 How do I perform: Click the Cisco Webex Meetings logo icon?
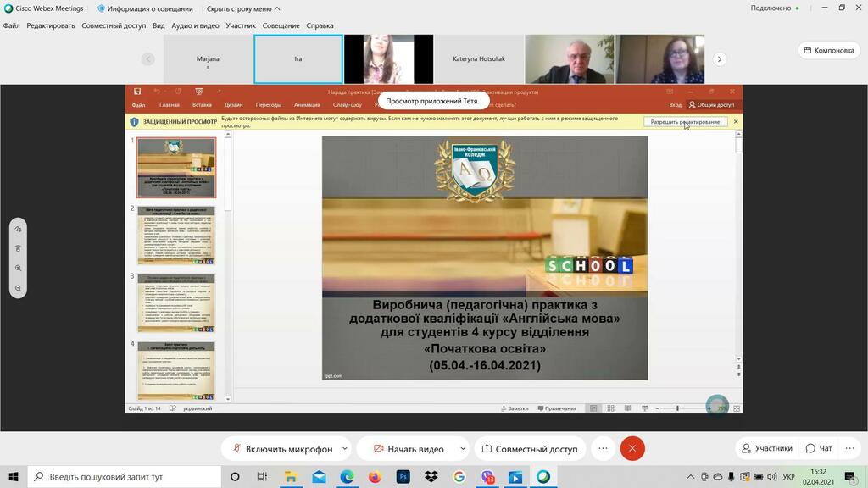8,8
